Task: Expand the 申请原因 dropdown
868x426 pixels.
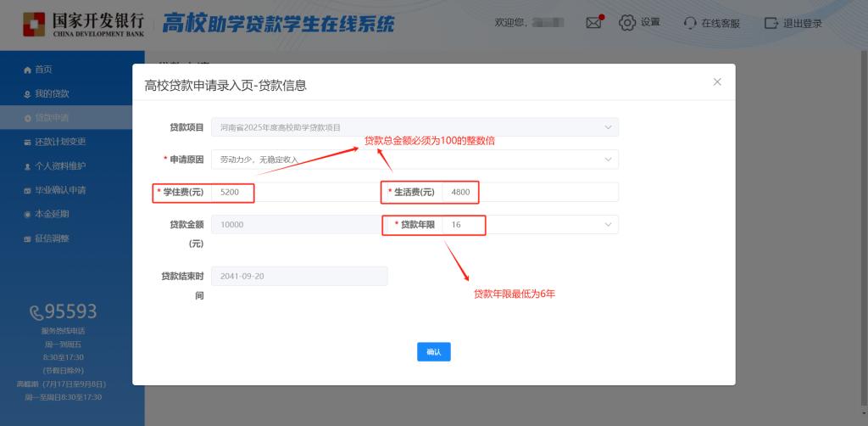Action: coord(415,160)
